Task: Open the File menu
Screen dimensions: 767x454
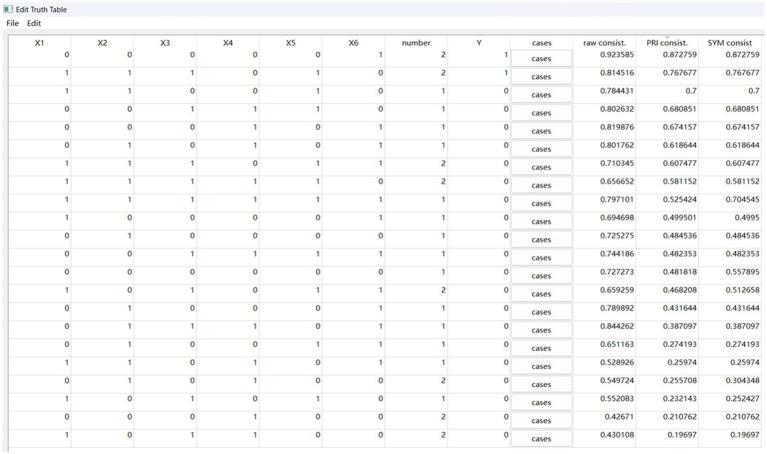Action: (x=12, y=23)
